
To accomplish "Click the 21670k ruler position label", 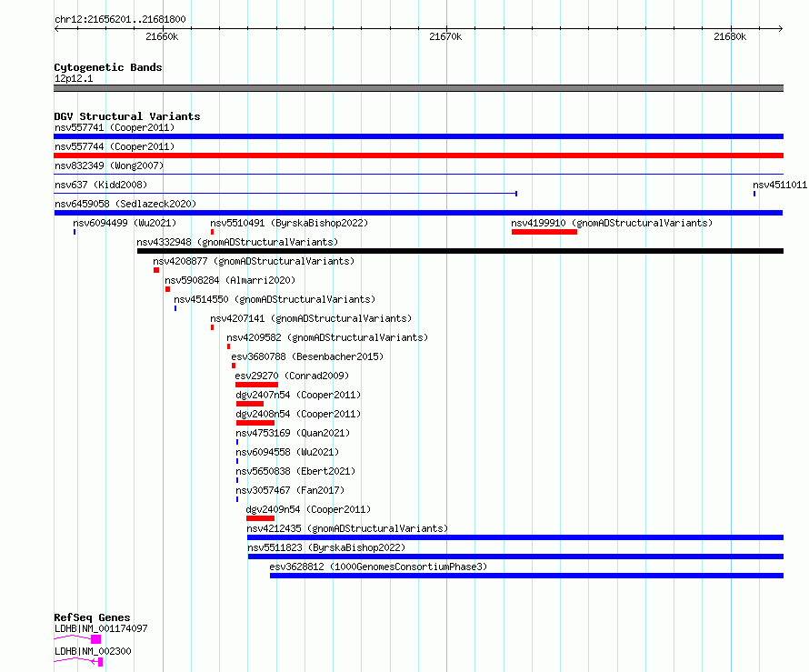I will point(445,36).
